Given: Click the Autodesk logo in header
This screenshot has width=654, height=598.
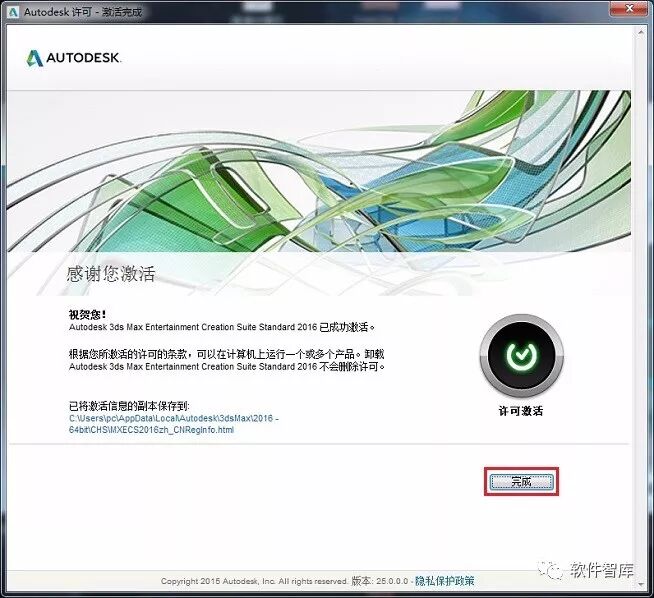Looking at the screenshot, I should 73,58.
